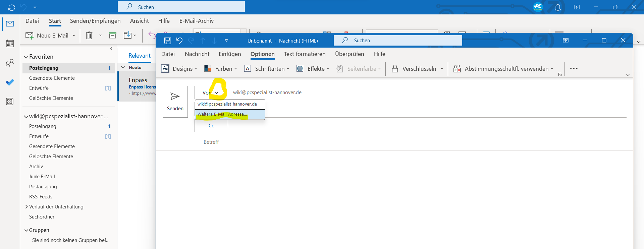Click the undo icon in message window
This screenshot has height=249, width=644.
pos(179,41)
